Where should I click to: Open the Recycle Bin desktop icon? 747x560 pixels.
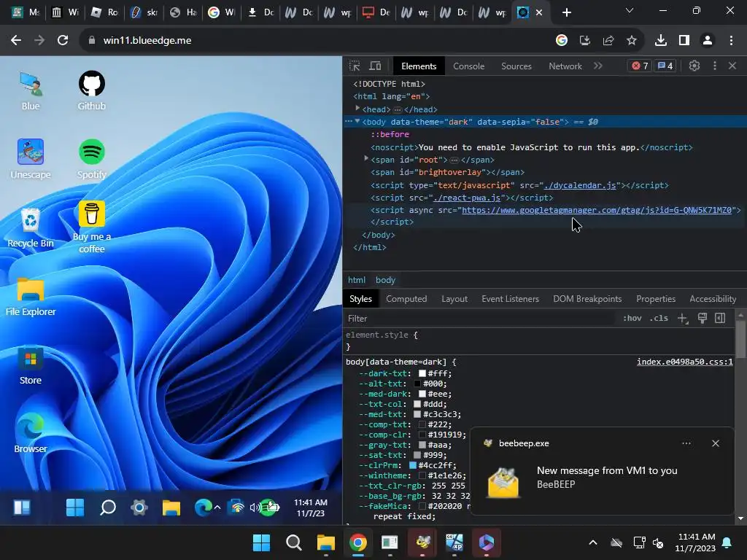31,228
